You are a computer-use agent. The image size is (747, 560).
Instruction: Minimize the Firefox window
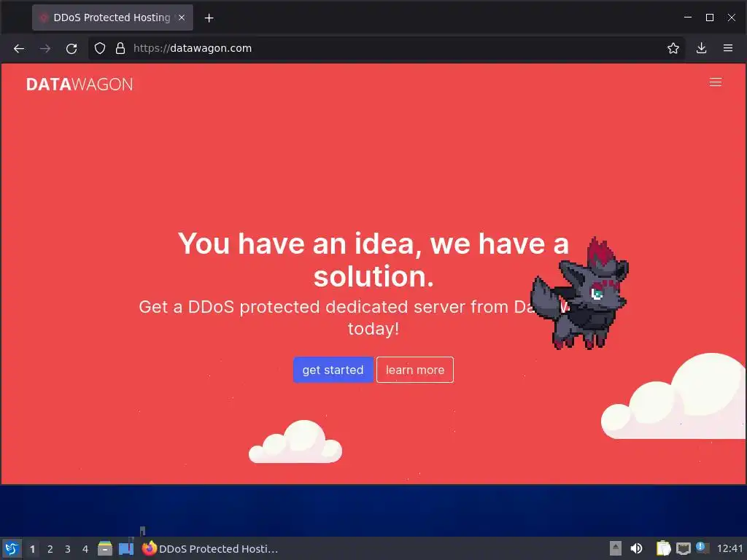(x=688, y=17)
